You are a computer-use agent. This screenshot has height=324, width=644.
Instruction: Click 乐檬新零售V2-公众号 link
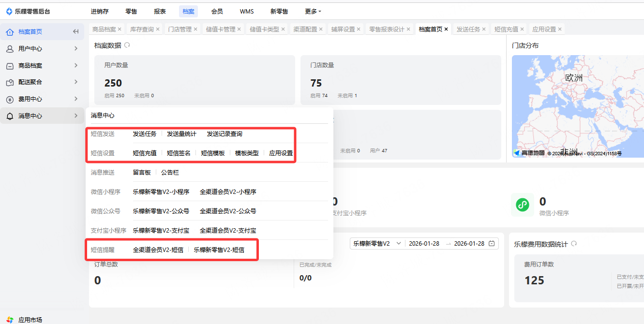pos(161,211)
